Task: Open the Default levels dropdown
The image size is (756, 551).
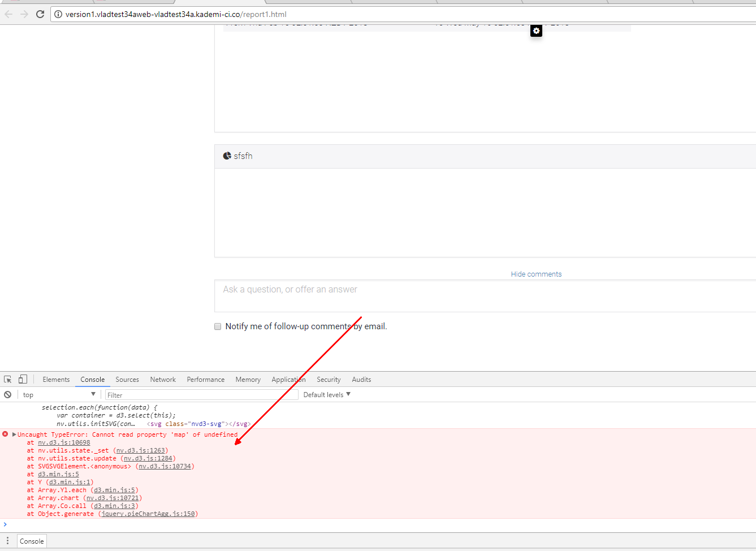Action: point(327,395)
